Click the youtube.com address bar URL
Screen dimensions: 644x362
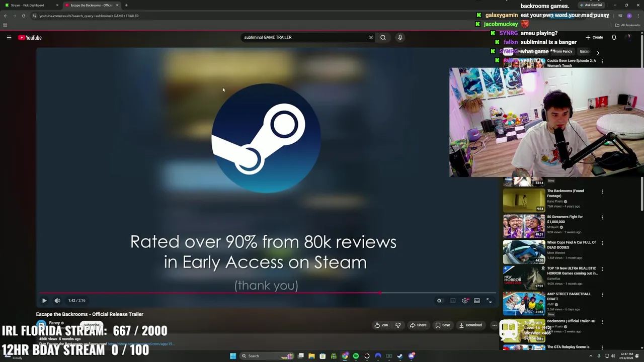[x=89, y=16]
